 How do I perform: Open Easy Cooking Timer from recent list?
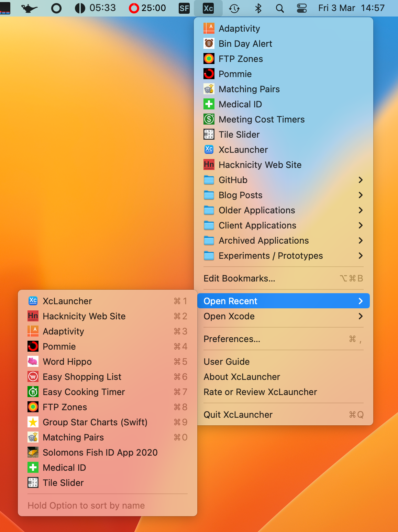pos(84,392)
